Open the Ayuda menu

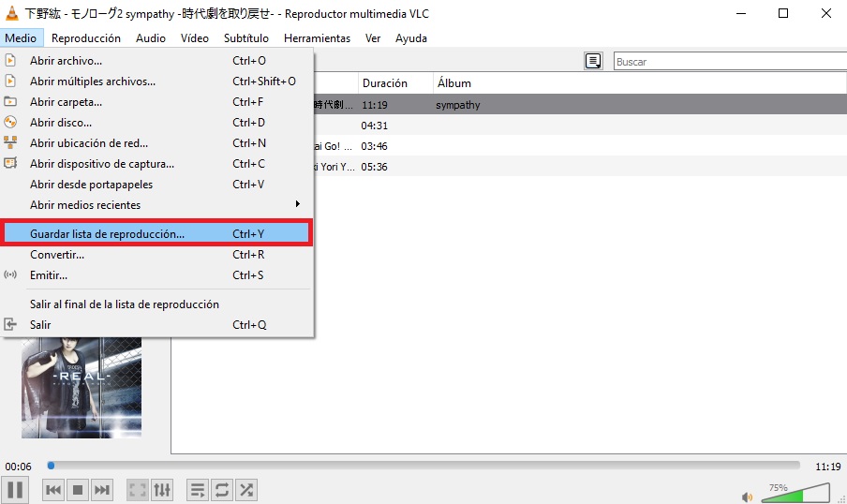411,37
